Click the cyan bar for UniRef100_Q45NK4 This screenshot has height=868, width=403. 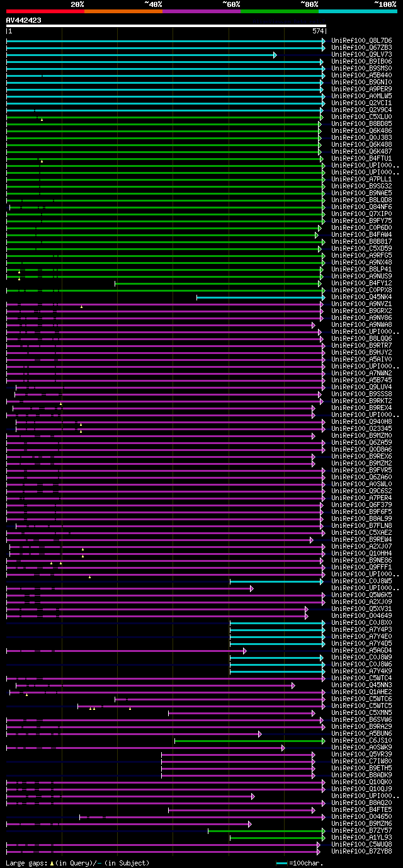(x=261, y=297)
